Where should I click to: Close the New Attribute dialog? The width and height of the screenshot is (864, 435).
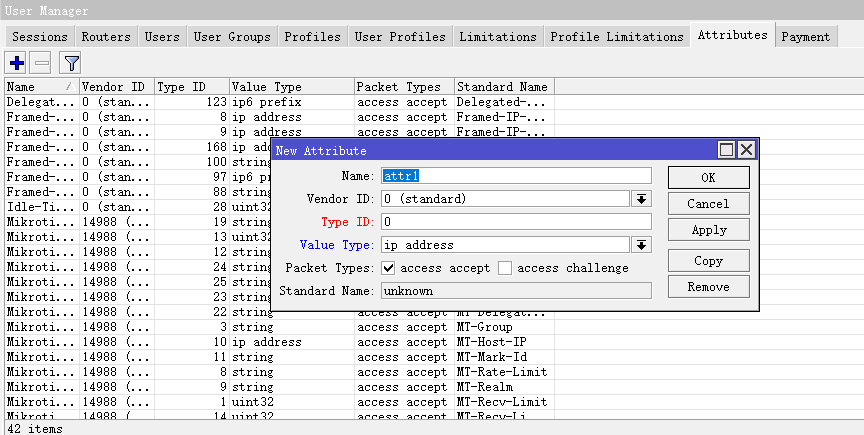tap(746, 150)
